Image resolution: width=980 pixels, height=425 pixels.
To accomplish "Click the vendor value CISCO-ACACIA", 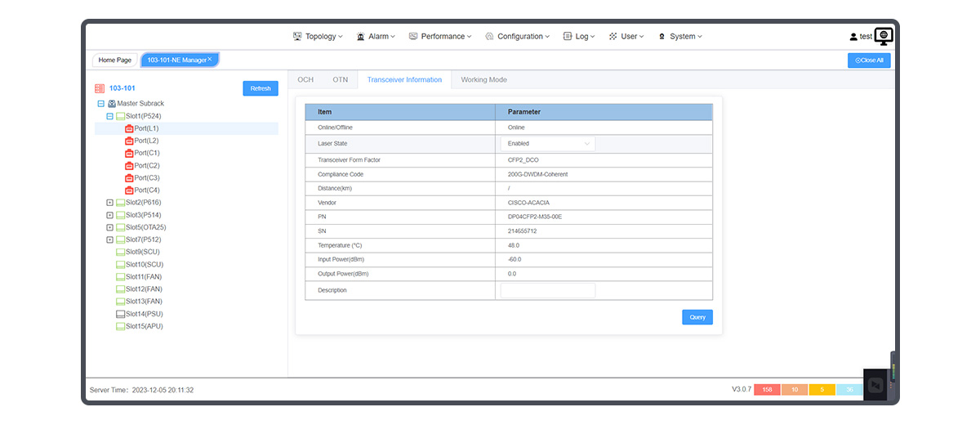I will pyautogui.click(x=528, y=203).
